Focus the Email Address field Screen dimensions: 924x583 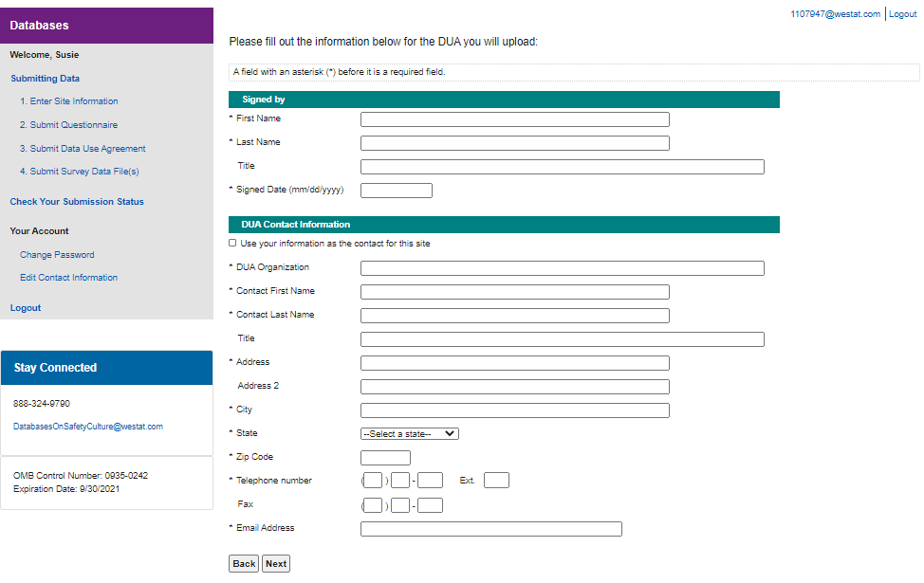click(491, 529)
